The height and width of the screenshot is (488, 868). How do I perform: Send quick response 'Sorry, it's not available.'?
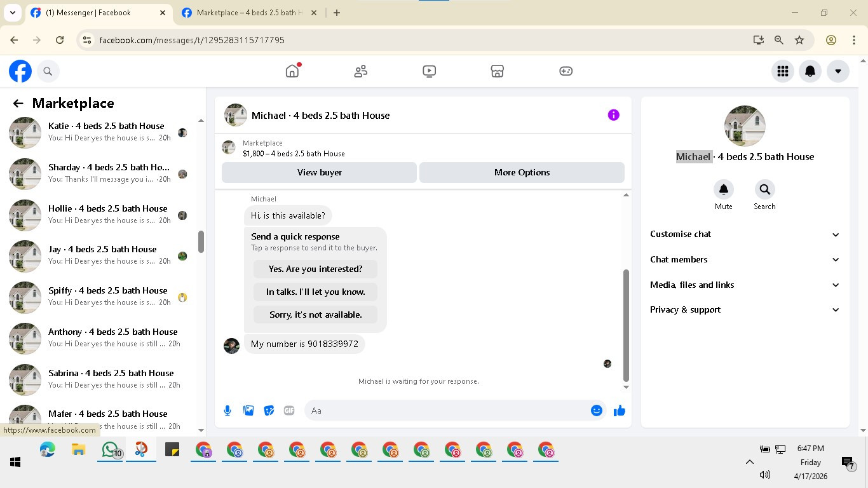click(315, 315)
